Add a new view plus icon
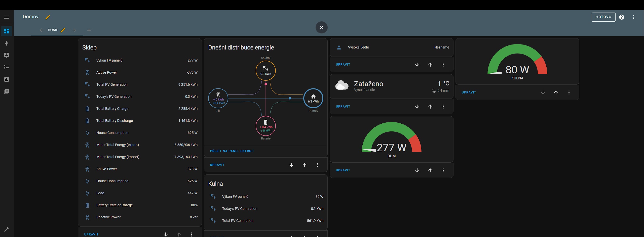The height and width of the screenshot is (237, 644). pyautogui.click(x=89, y=30)
